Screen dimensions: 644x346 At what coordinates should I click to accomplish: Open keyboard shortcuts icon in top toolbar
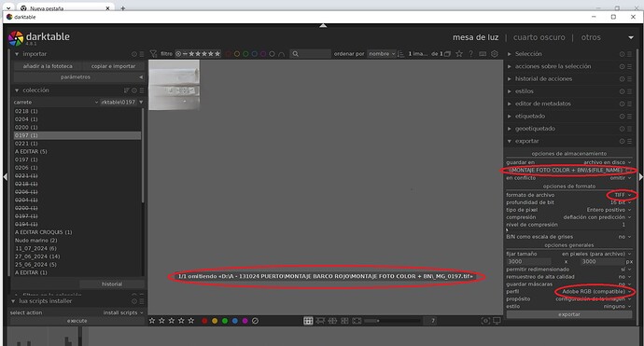(x=483, y=54)
